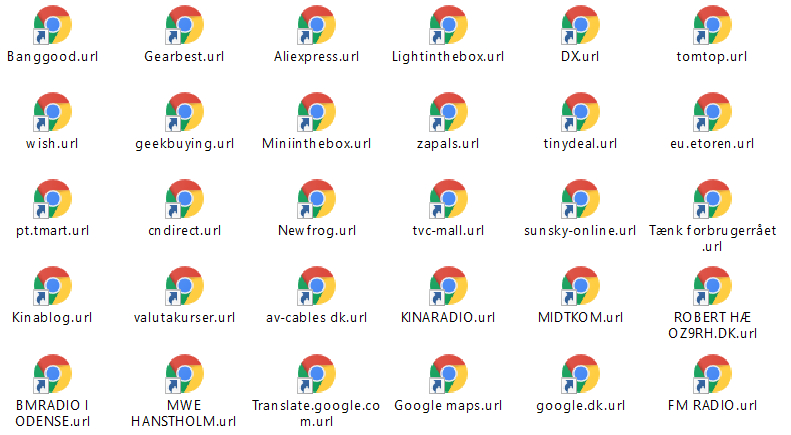791x435 pixels.
Task: Click the "FM RADIO.url" file name label
Action: [x=712, y=405]
